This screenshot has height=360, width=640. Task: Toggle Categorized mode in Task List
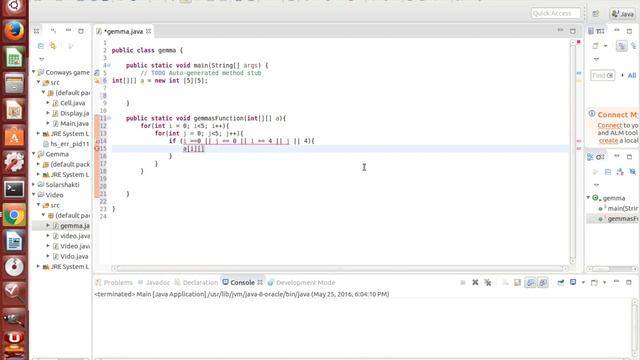tap(621, 46)
